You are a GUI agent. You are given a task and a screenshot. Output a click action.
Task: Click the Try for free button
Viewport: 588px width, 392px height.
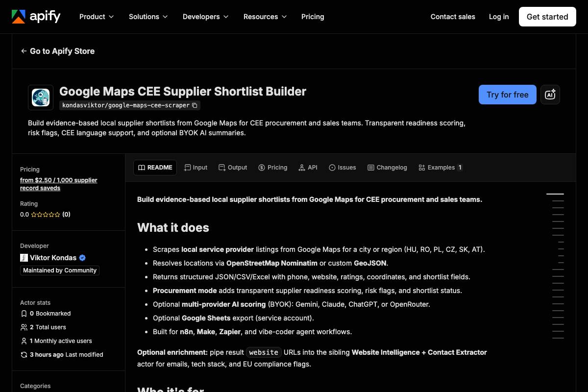click(x=508, y=95)
